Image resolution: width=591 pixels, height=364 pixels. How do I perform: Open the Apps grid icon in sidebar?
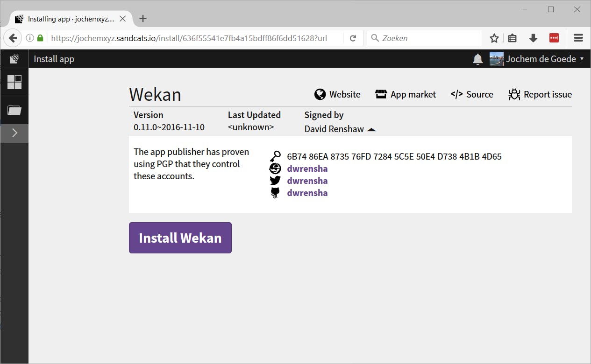[x=14, y=82]
